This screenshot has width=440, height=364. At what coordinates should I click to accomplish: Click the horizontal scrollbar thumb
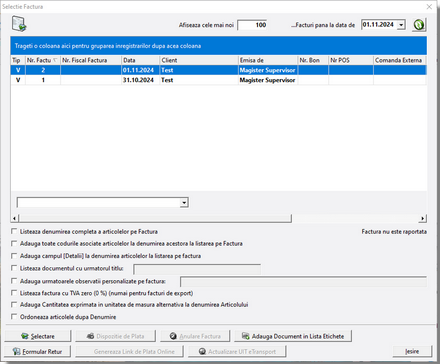point(155,218)
